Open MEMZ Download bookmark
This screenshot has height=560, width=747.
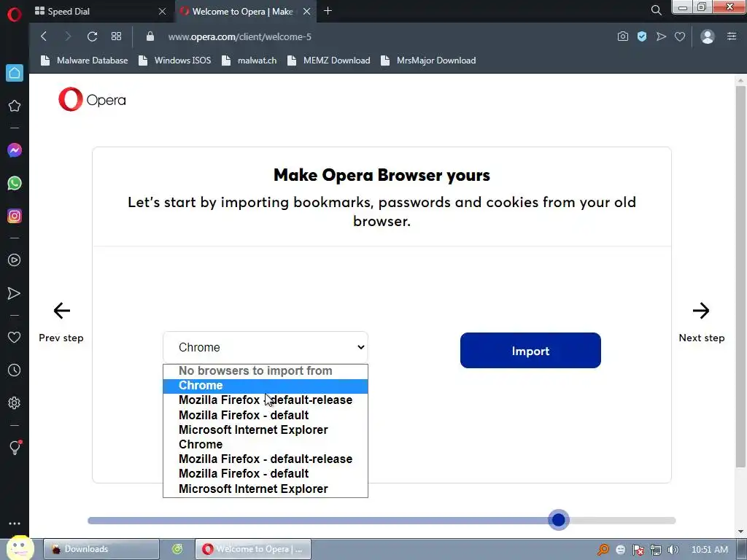(x=329, y=61)
